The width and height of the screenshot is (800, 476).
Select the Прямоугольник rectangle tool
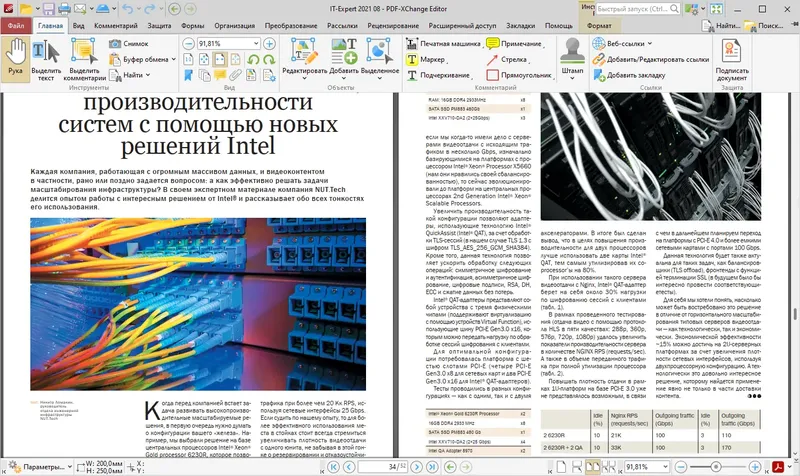click(x=519, y=76)
